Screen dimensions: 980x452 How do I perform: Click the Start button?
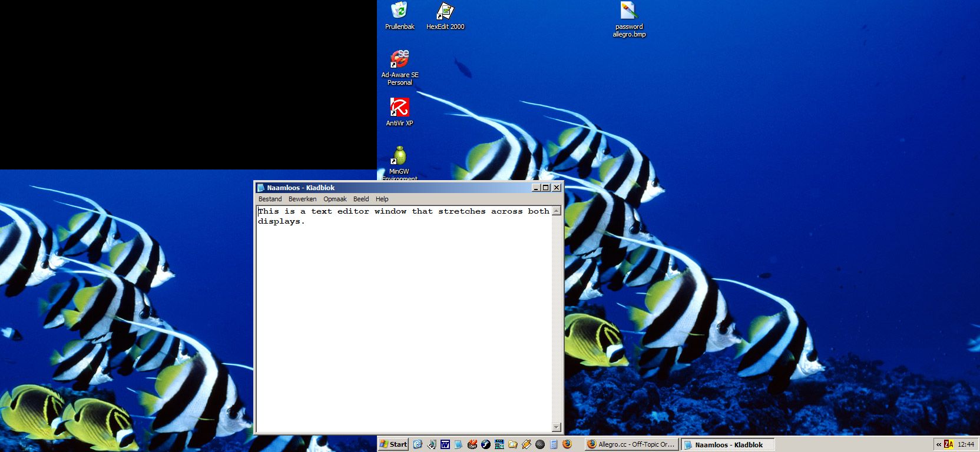[x=393, y=444]
